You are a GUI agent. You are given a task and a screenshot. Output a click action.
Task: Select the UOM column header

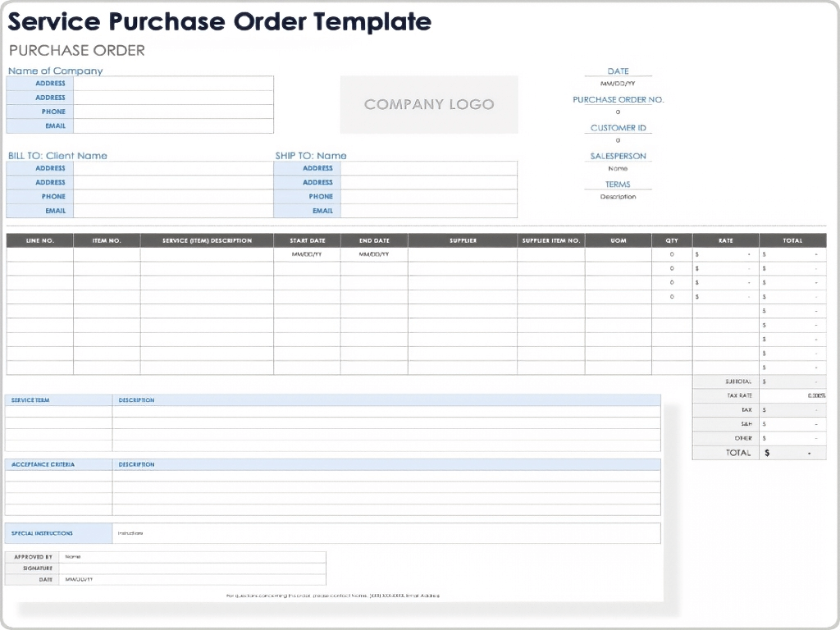(618, 240)
